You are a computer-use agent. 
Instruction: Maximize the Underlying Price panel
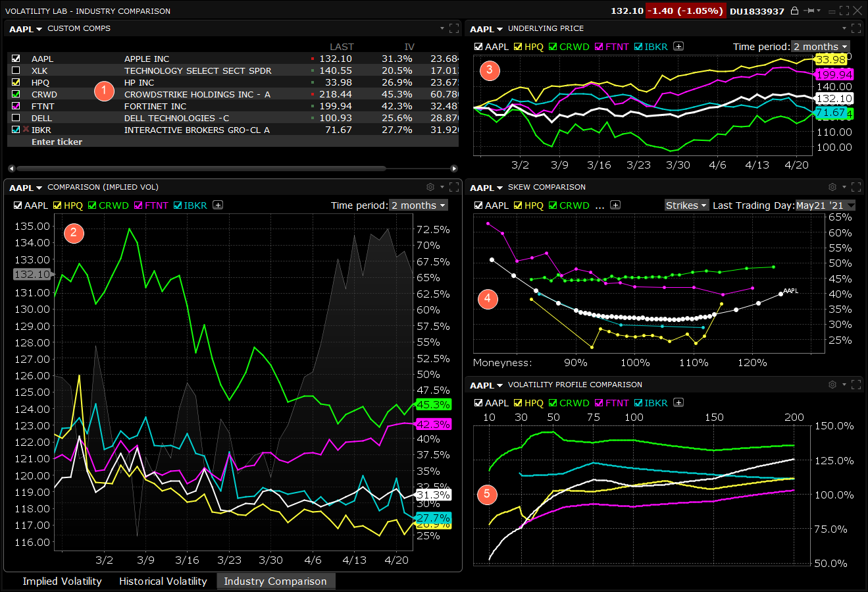[855, 28]
